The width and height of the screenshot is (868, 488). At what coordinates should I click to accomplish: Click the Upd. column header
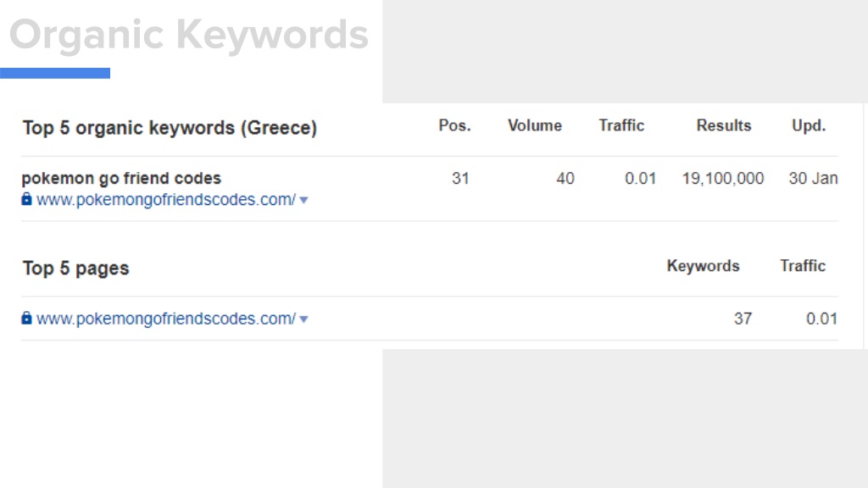pos(808,125)
